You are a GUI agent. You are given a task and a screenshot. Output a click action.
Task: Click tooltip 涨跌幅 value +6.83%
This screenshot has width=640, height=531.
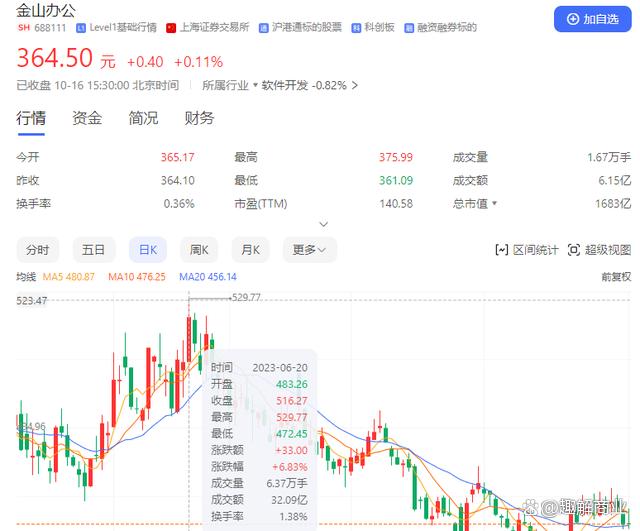pyautogui.click(x=290, y=467)
